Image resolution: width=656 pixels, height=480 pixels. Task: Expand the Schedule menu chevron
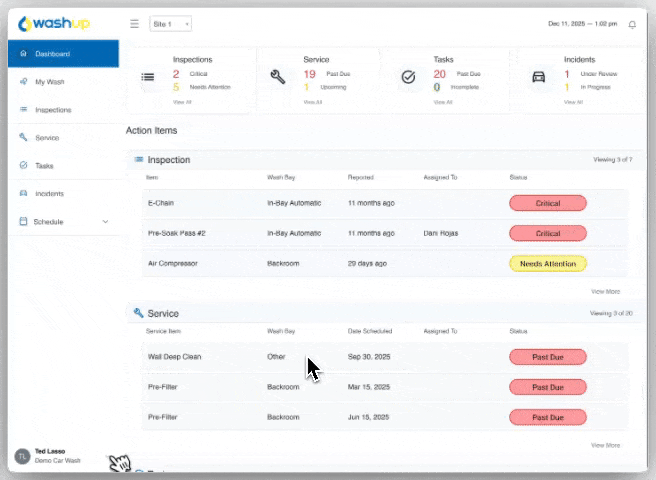tap(105, 221)
